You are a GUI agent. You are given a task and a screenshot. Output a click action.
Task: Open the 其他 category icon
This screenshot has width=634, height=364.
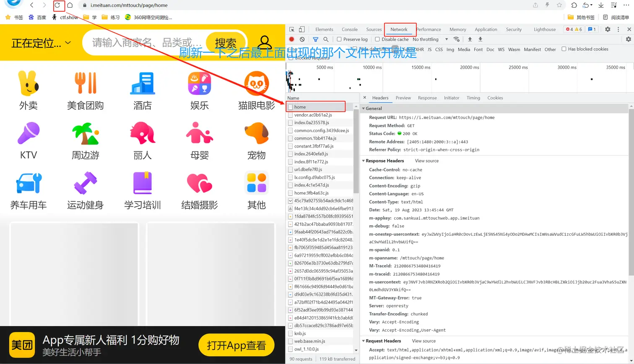click(x=257, y=183)
